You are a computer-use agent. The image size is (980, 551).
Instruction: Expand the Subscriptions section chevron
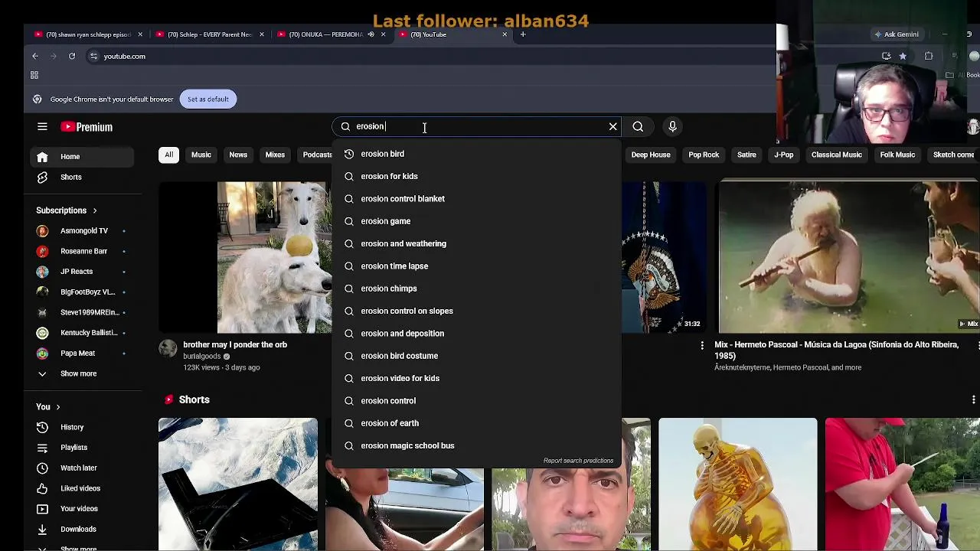[x=95, y=210]
